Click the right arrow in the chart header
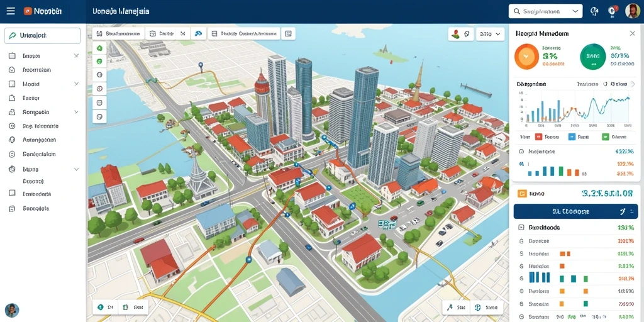The height and width of the screenshot is (322, 644). click(x=631, y=84)
